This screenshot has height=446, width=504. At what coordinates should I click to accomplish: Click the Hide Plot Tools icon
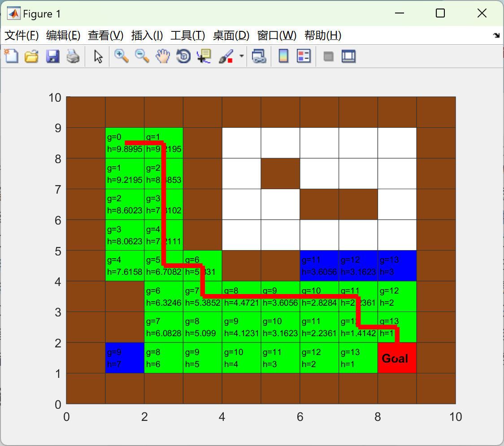coord(328,56)
